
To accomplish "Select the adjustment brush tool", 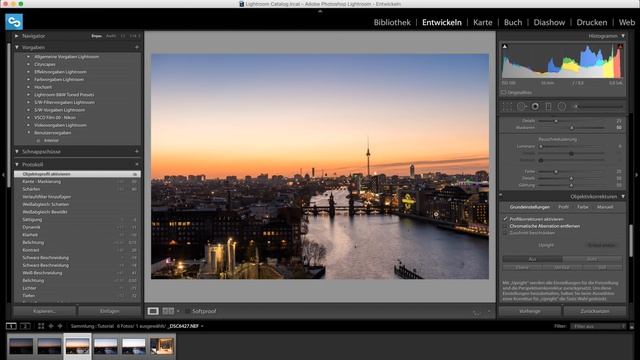I will 598,107.
